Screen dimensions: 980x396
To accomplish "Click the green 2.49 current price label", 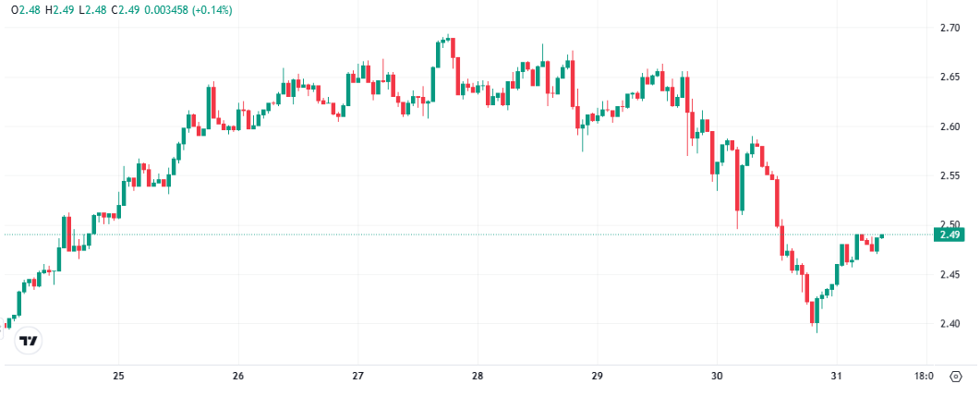I will pyautogui.click(x=950, y=234).
